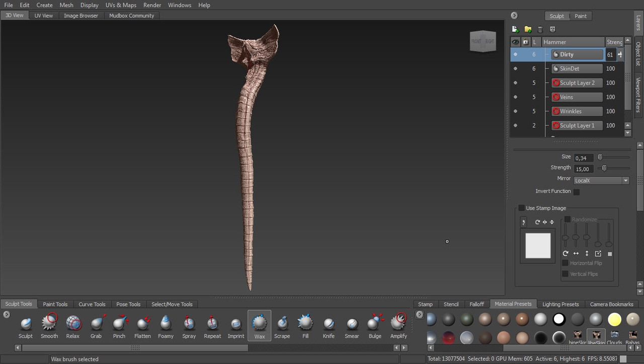
Task: Expand the right panel arrow button
Action: point(514,16)
